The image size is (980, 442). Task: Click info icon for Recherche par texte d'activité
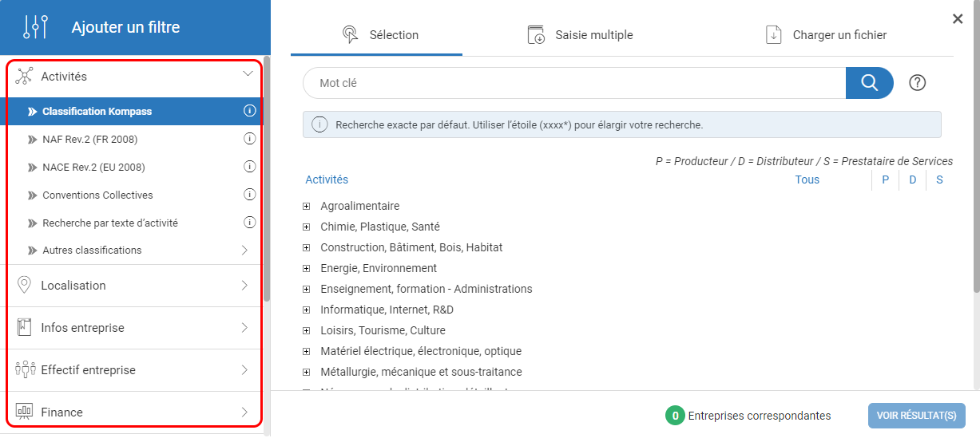[249, 223]
